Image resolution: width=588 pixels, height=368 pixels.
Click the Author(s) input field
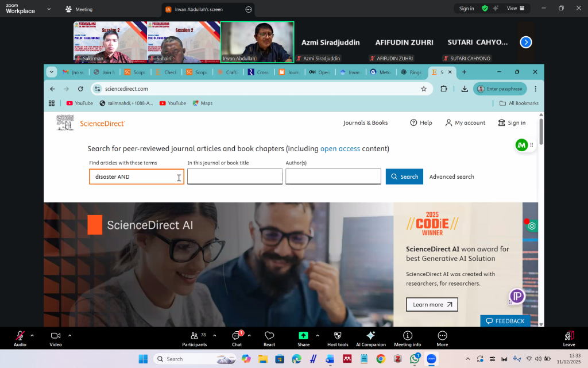[x=333, y=177]
